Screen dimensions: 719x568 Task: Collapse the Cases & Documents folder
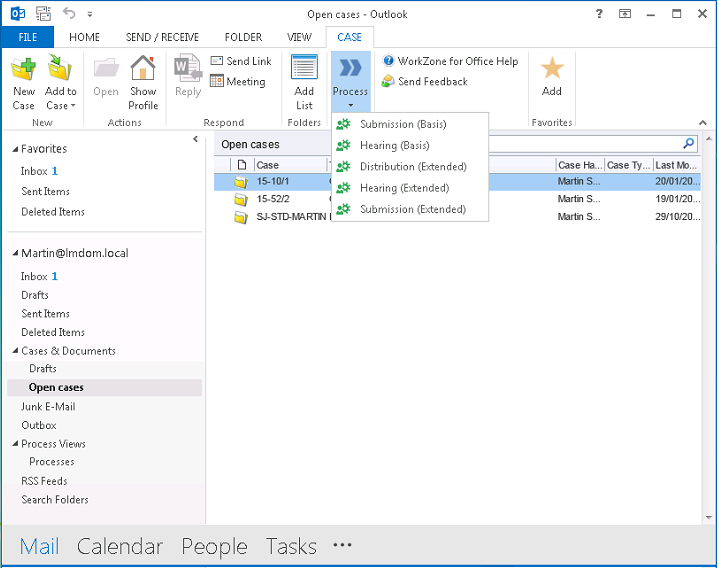[x=15, y=351]
